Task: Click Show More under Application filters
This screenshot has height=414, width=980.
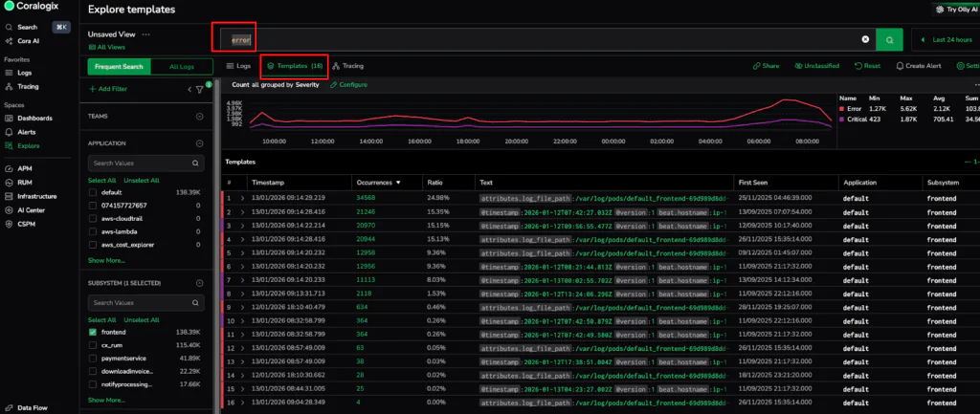Action: point(105,259)
